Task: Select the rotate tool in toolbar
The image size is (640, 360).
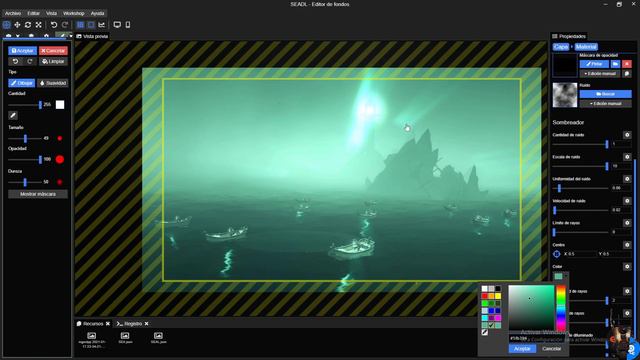Action: point(28,25)
